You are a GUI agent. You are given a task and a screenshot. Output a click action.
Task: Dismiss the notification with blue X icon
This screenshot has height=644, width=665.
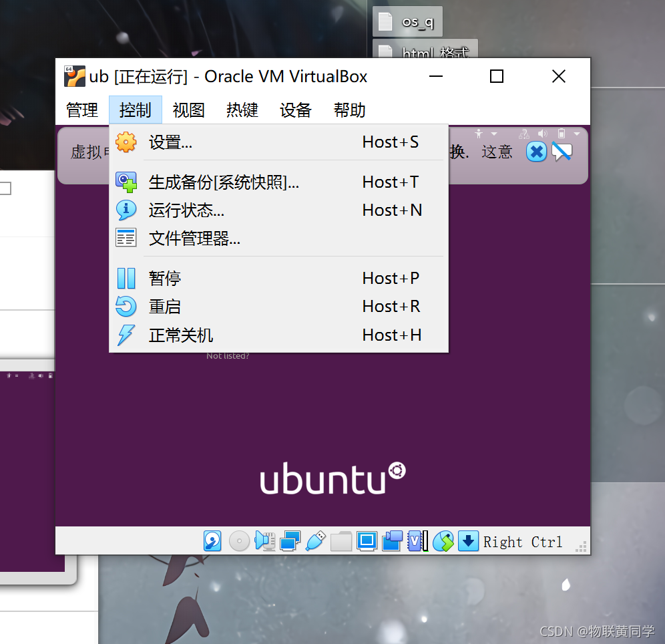tap(537, 152)
